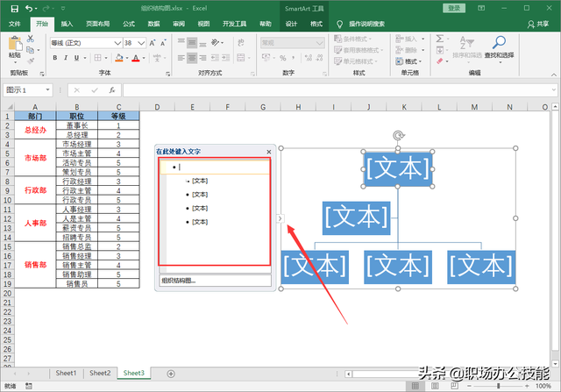The height and width of the screenshot is (392, 561).
Task: Toggle bold formatting
Action: tap(55, 58)
